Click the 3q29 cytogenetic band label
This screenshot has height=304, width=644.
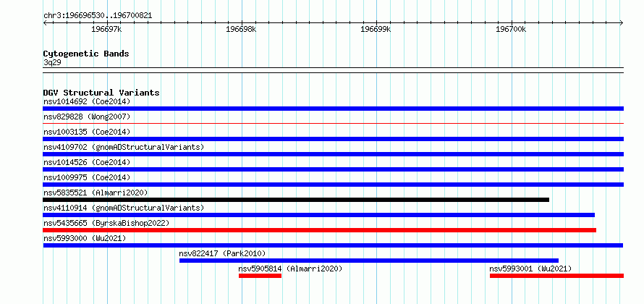point(52,62)
